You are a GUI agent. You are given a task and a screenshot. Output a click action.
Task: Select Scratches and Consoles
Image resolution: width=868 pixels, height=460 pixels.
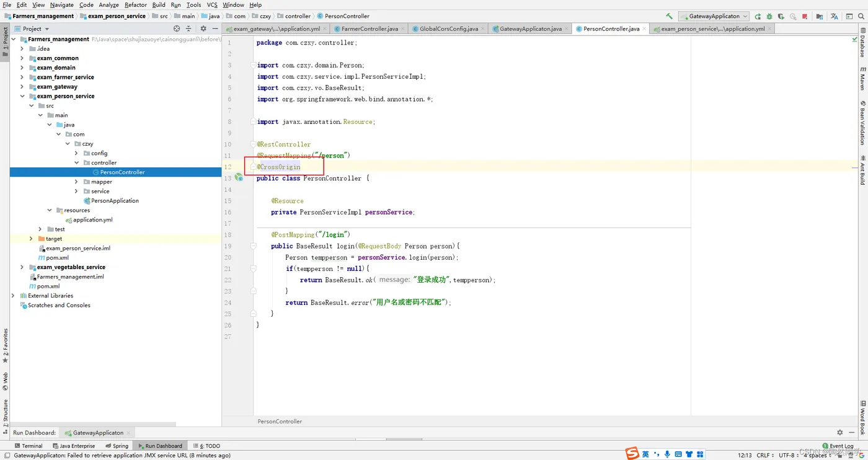[x=59, y=305]
